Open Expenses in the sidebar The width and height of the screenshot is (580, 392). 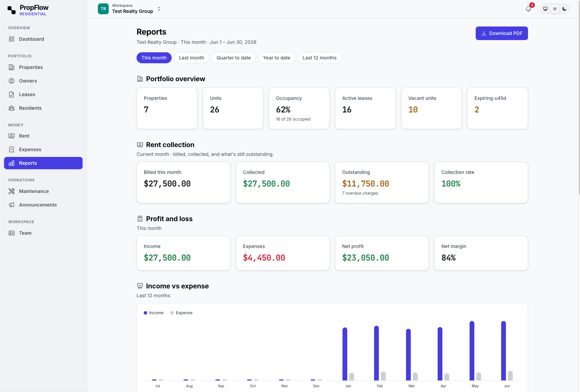[x=43, y=149]
